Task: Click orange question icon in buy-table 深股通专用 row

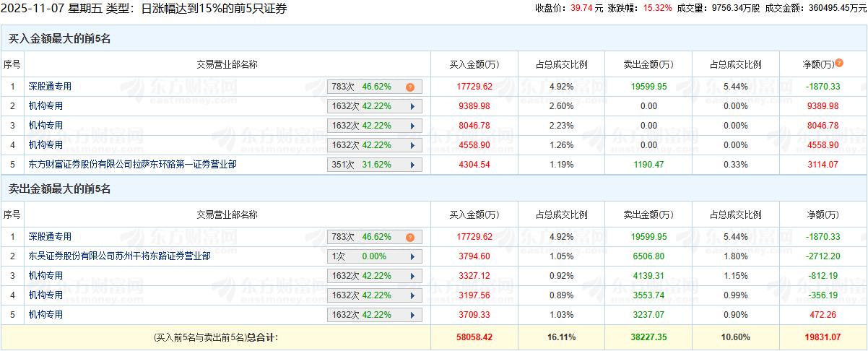Action: coord(410,87)
